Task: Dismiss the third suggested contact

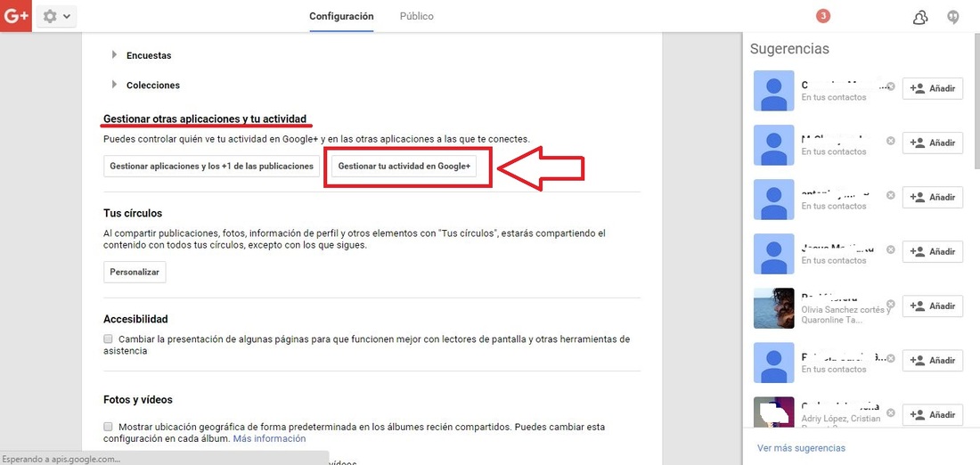Action: coord(891,195)
